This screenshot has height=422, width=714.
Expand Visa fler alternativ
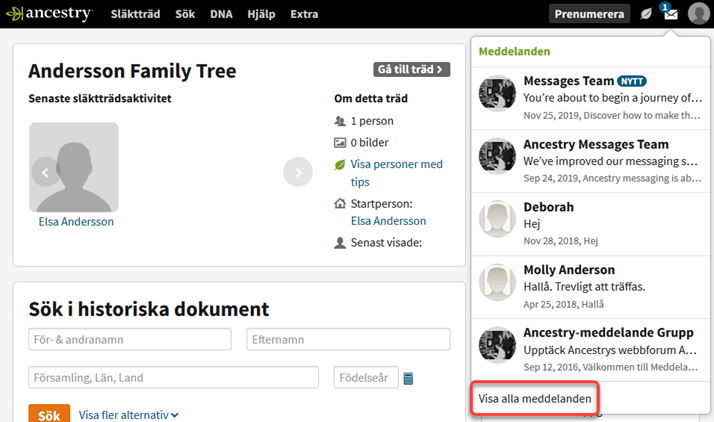tap(128, 415)
